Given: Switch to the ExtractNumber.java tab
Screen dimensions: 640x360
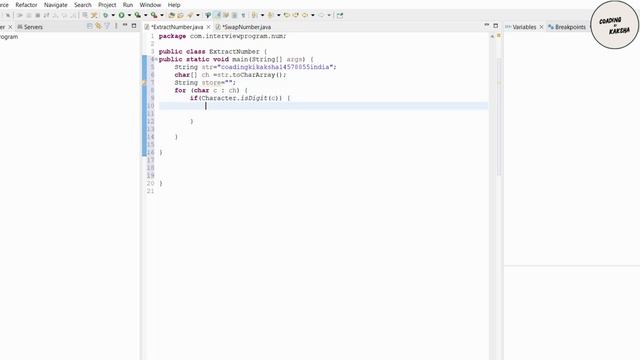Looking at the screenshot, I should (x=177, y=27).
